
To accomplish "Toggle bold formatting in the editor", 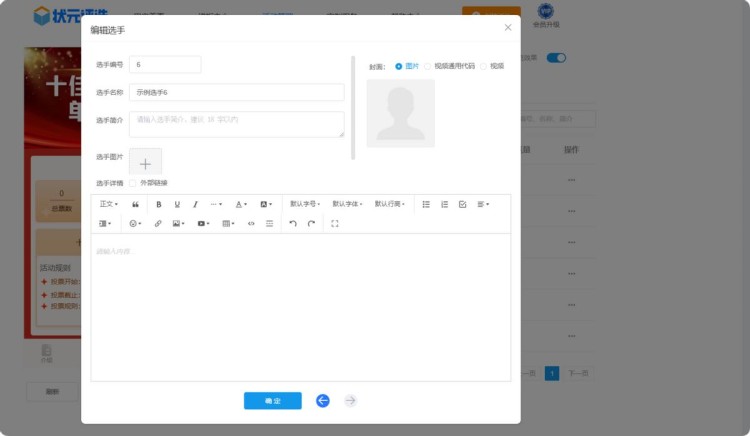I will pos(158,204).
